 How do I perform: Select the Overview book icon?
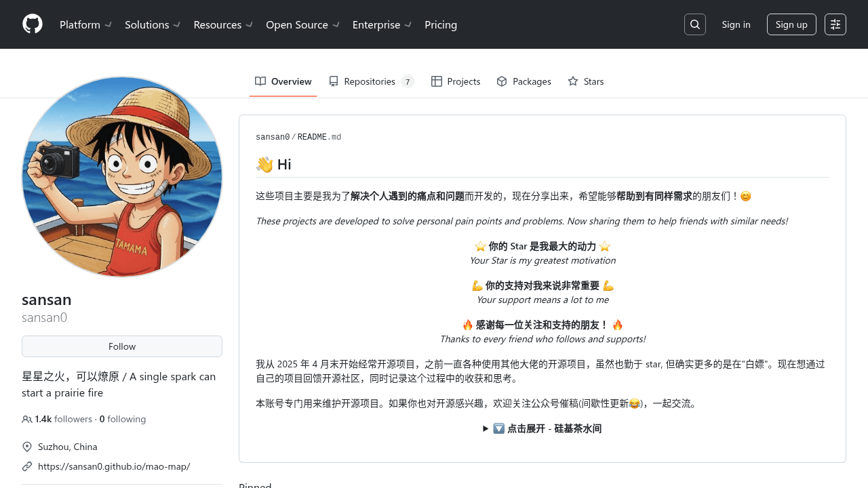(x=260, y=81)
